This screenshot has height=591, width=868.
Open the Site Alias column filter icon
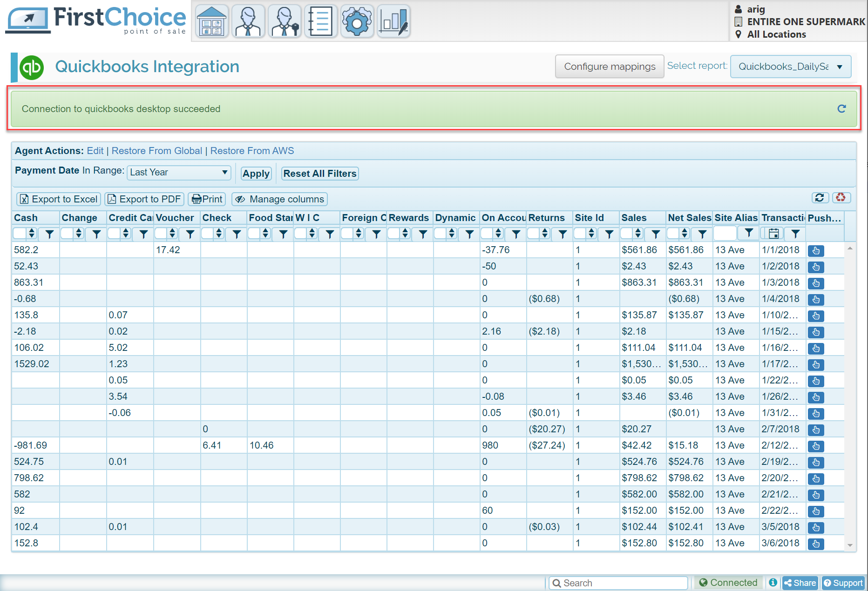pyautogui.click(x=749, y=233)
